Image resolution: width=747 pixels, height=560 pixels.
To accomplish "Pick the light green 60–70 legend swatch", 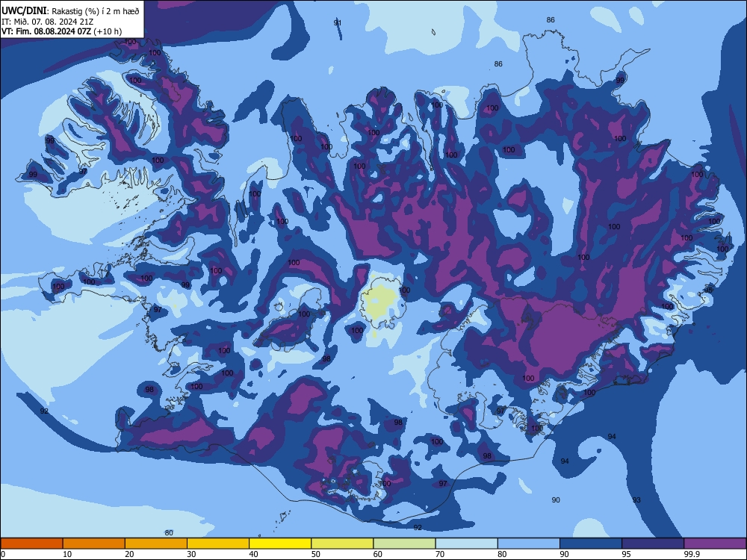I will [x=404, y=544].
